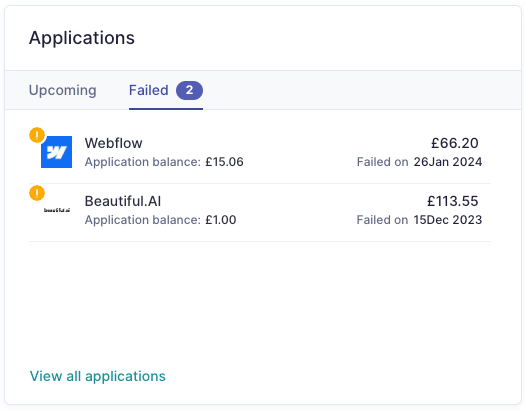Viewport: 525px width, 410px height.
Task: Click the Applications panel heading
Action: click(82, 38)
